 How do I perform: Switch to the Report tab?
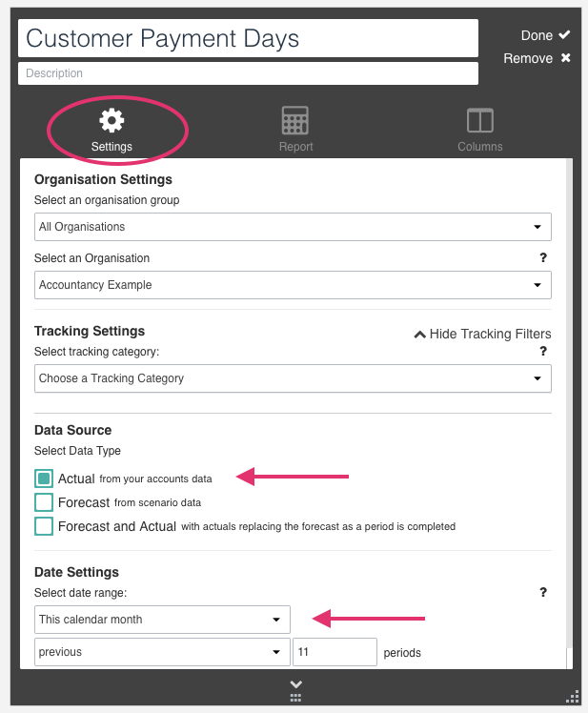(295, 130)
